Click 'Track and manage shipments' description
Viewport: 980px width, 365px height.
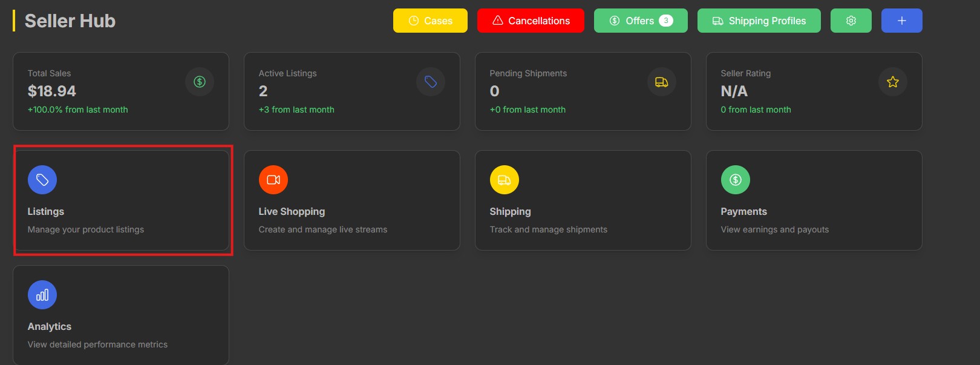coord(548,229)
